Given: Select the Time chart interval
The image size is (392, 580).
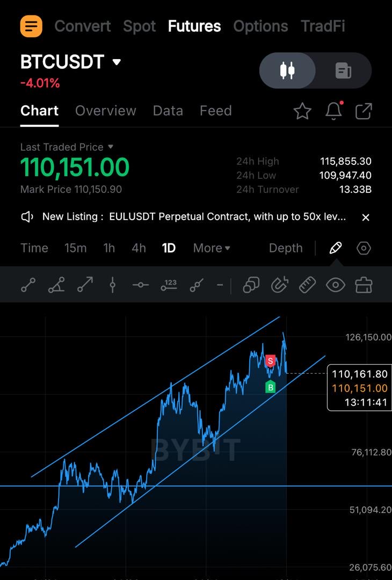Looking at the screenshot, I should coord(34,248).
